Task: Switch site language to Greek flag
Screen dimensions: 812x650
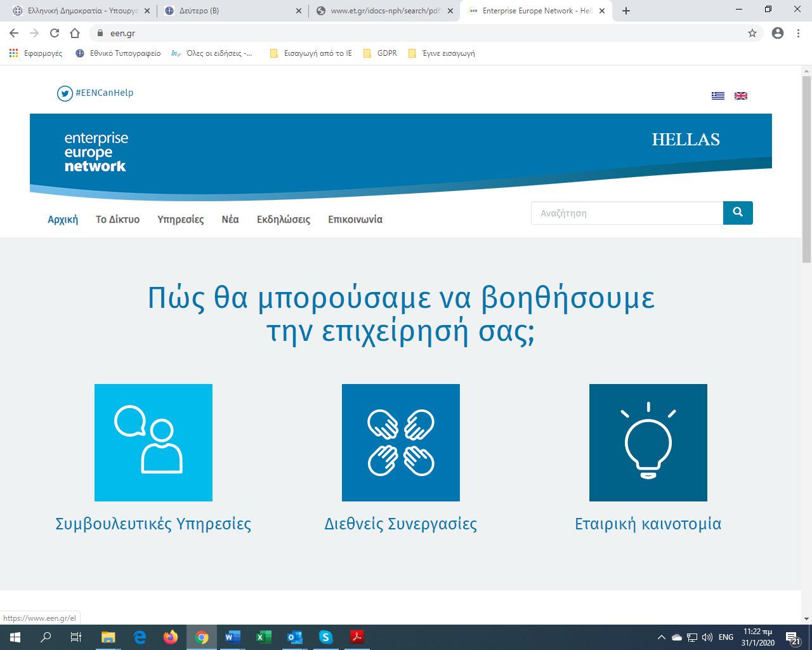Action: tap(718, 96)
